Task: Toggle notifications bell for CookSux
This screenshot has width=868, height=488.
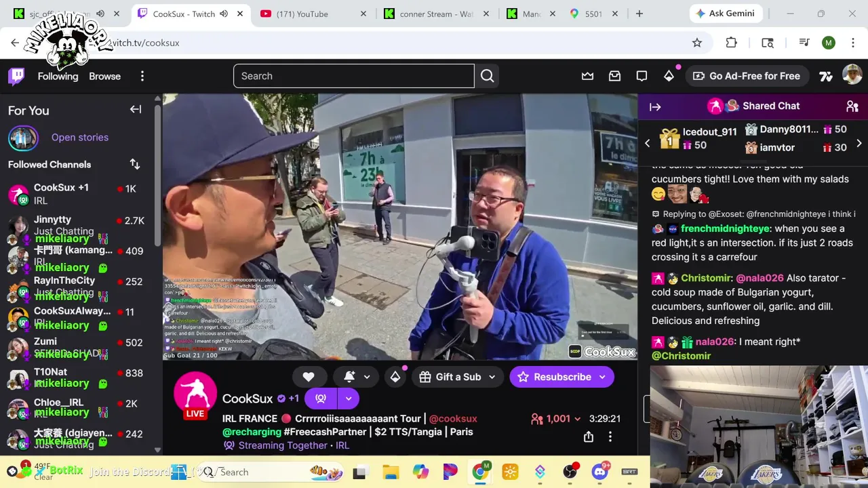Action: (349, 377)
